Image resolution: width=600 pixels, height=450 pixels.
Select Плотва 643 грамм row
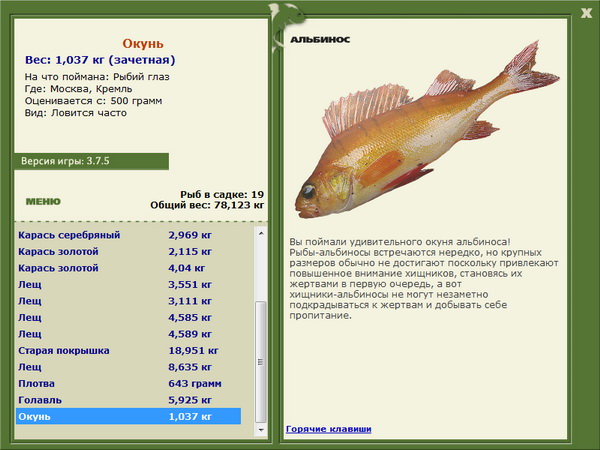128,383
